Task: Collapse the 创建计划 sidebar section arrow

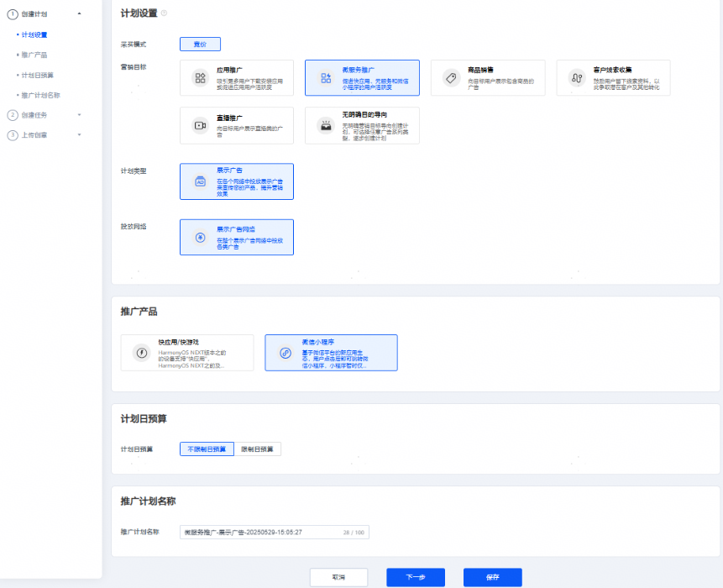Action: (x=79, y=13)
